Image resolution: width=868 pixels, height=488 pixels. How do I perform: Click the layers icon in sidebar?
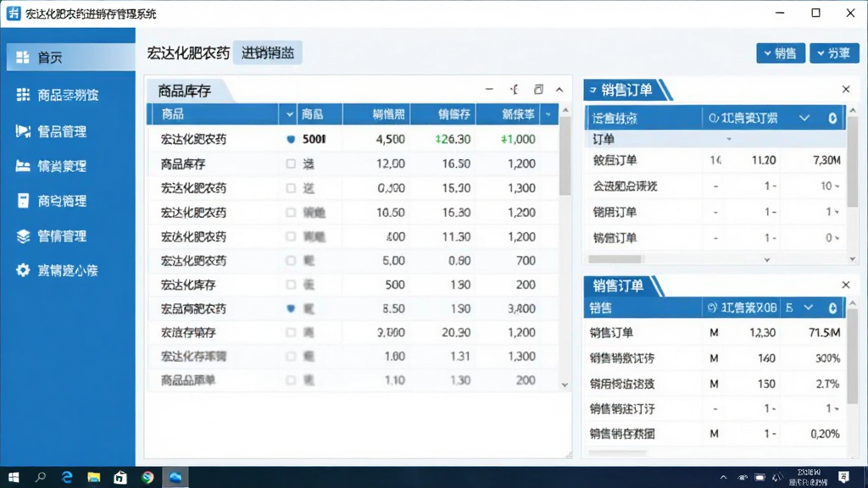(23, 236)
